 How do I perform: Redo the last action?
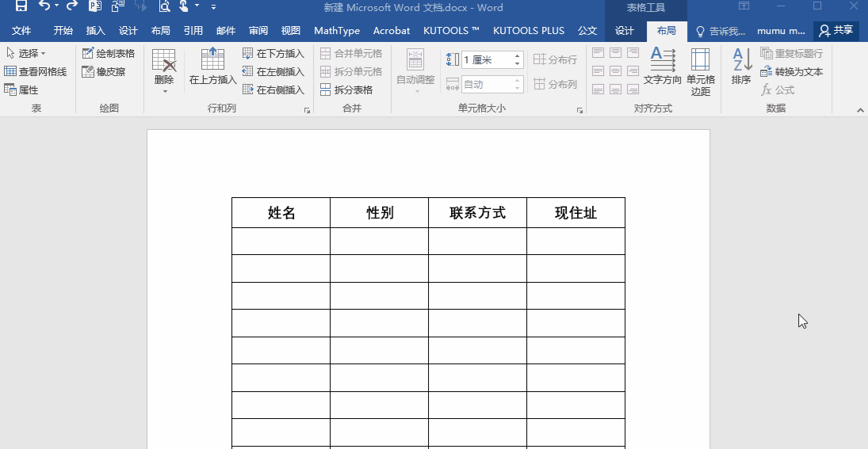point(72,6)
